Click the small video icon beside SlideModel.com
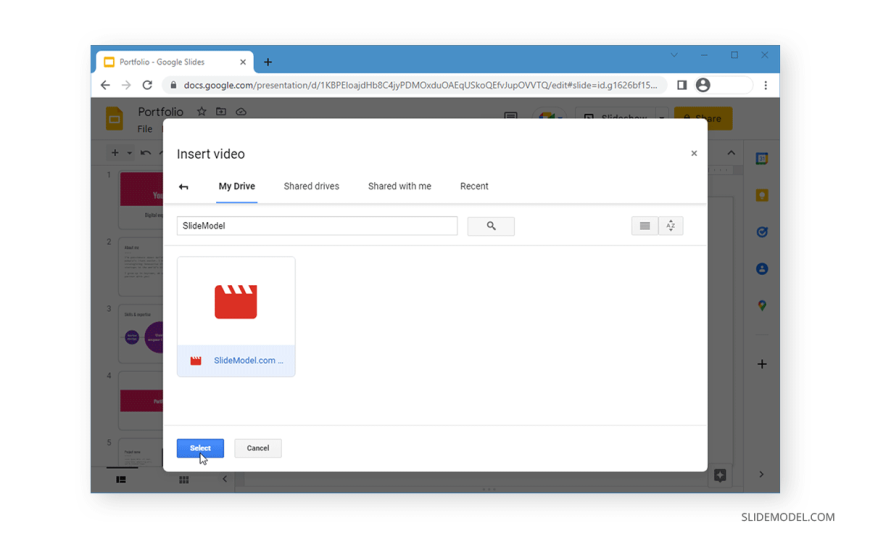 pyautogui.click(x=195, y=361)
